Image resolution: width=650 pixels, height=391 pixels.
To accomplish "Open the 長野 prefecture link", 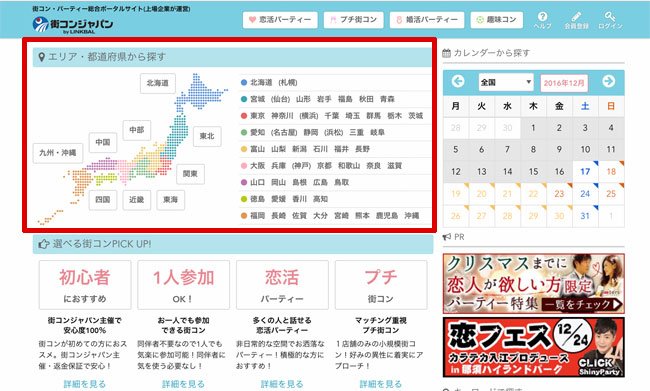I will (x=362, y=149).
